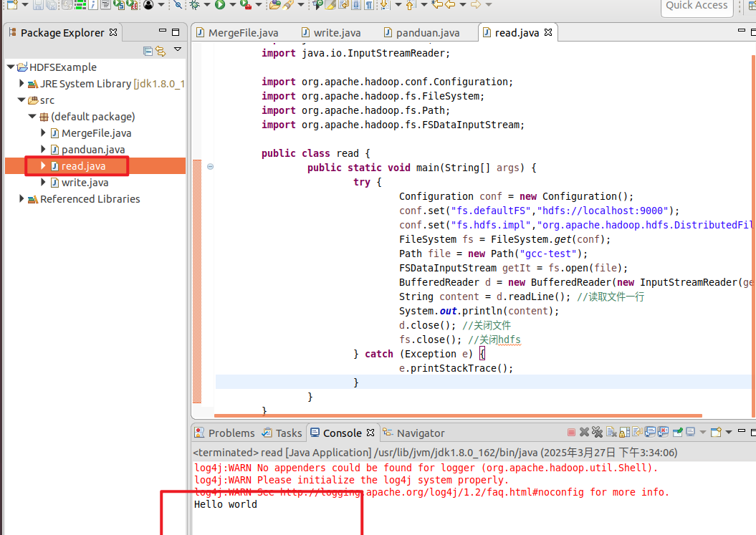Click the Pin Console icon
This screenshot has width=756, height=535.
(x=676, y=433)
